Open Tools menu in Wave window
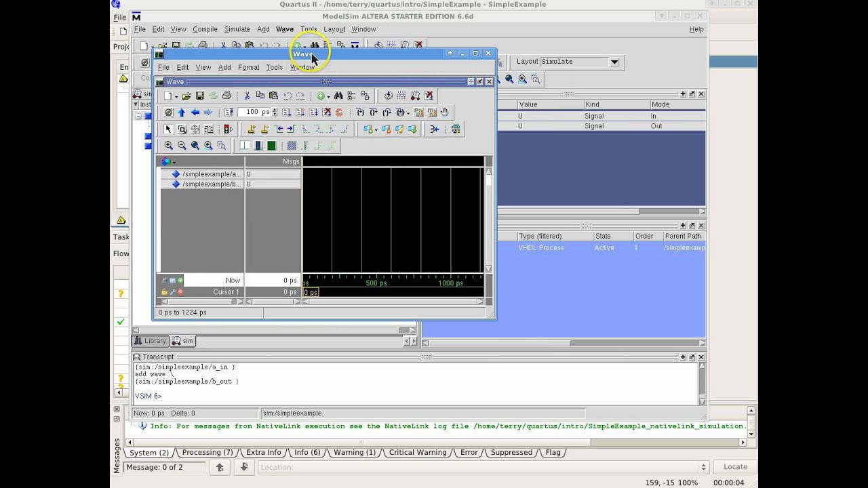Viewport: 868px width, 488px height. [x=274, y=67]
